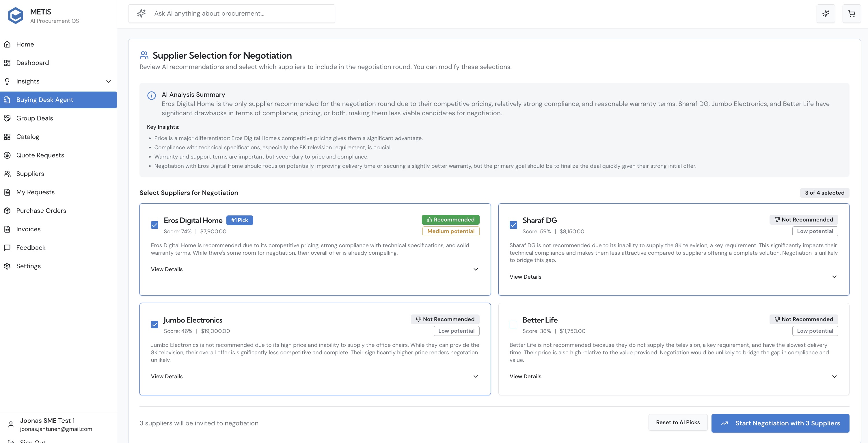Click the info icon beside AI Analysis Summary
Screen dimensions: 868x443
pyautogui.click(x=152, y=96)
